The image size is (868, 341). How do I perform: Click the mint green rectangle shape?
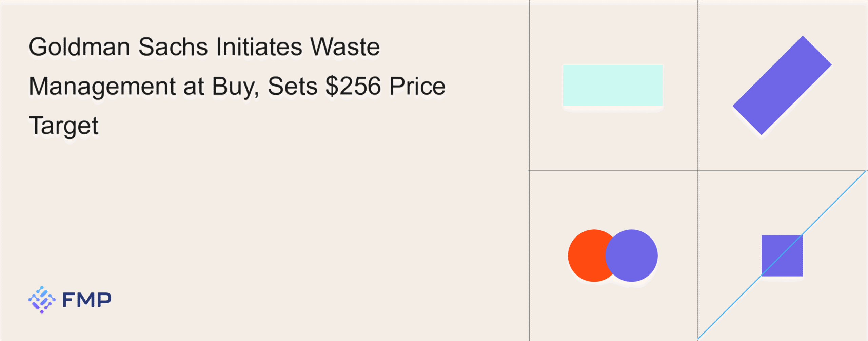point(613,85)
